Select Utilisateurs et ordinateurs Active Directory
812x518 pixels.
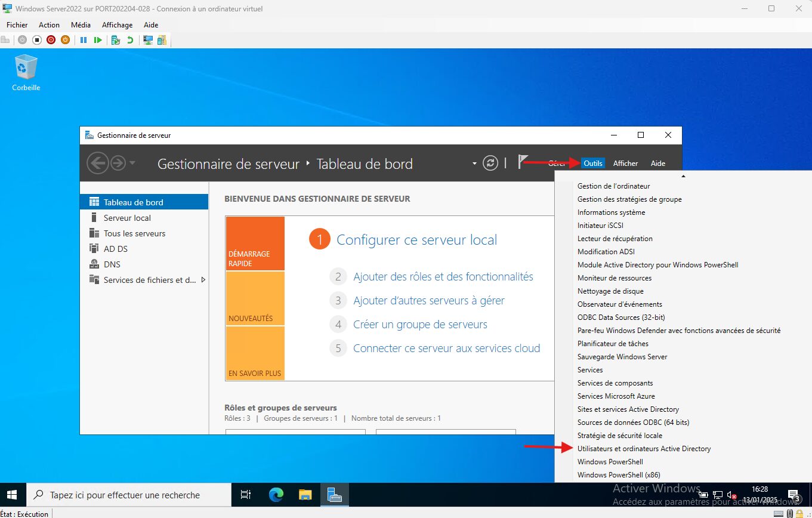tap(644, 449)
